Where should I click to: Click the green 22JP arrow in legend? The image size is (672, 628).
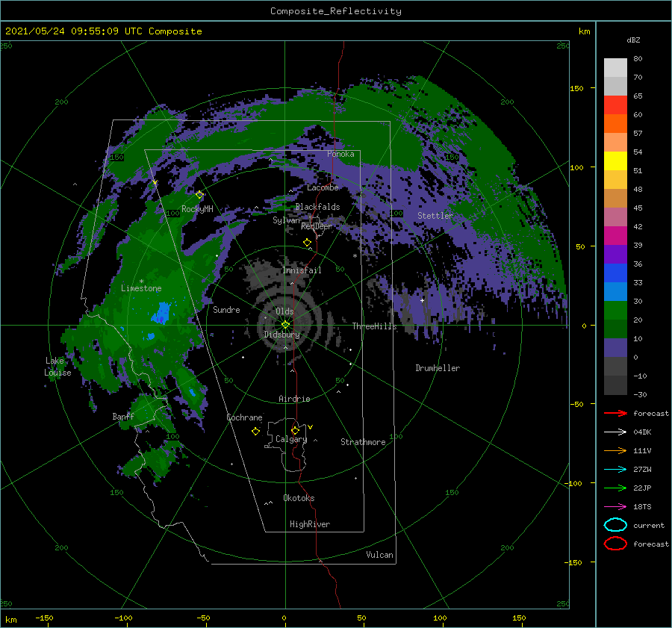[615, 488]
